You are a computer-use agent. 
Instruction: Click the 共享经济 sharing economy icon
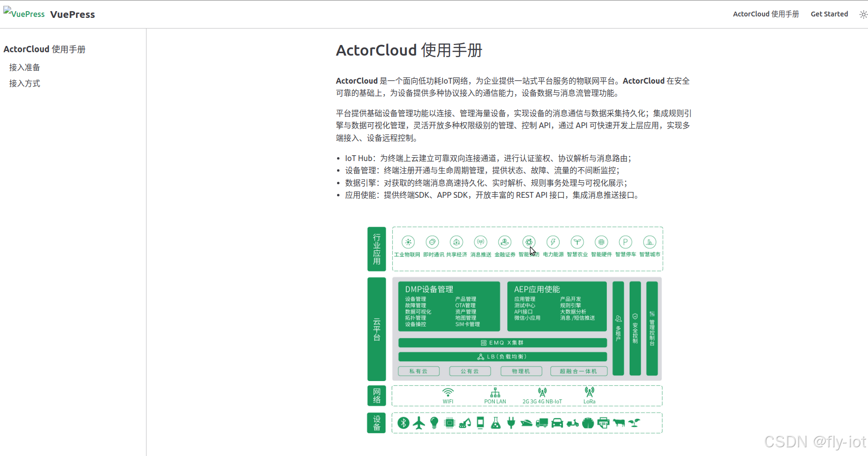point(456,242)
